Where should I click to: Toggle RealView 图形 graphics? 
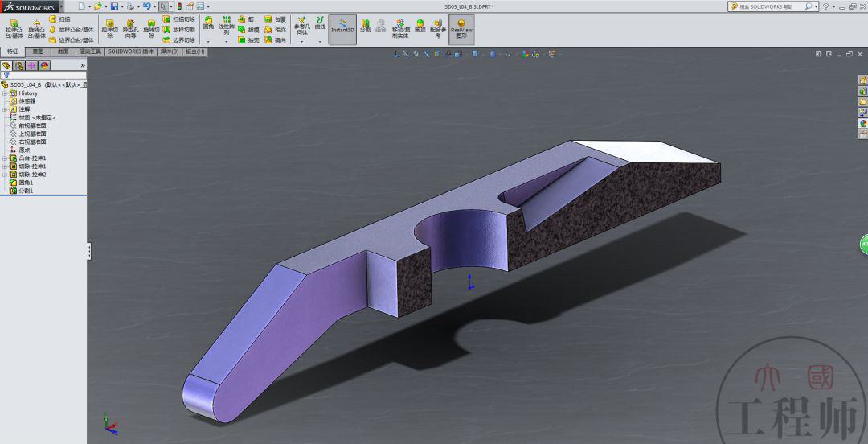[461, 28]
